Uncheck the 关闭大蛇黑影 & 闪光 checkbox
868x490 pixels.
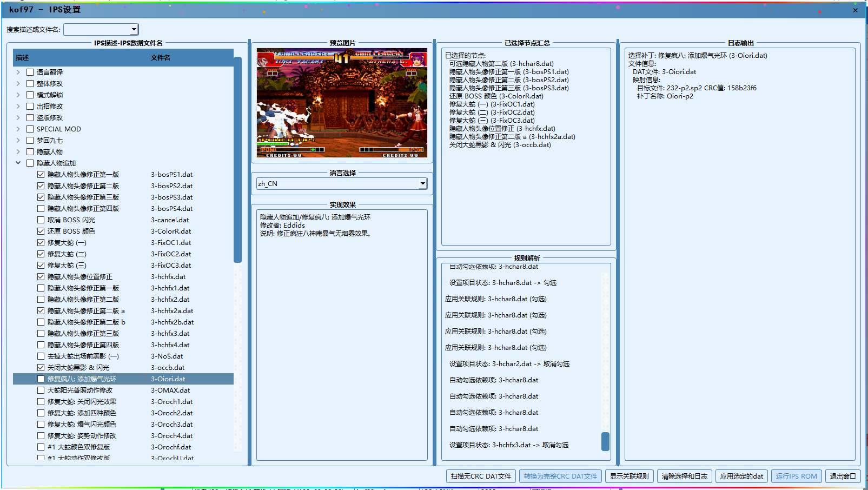[41, 367]
